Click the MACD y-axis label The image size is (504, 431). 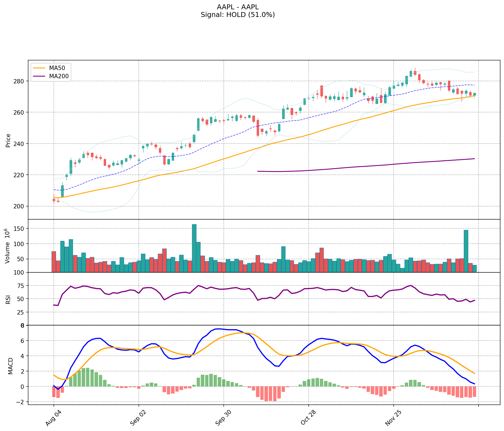tap(10, 366)
